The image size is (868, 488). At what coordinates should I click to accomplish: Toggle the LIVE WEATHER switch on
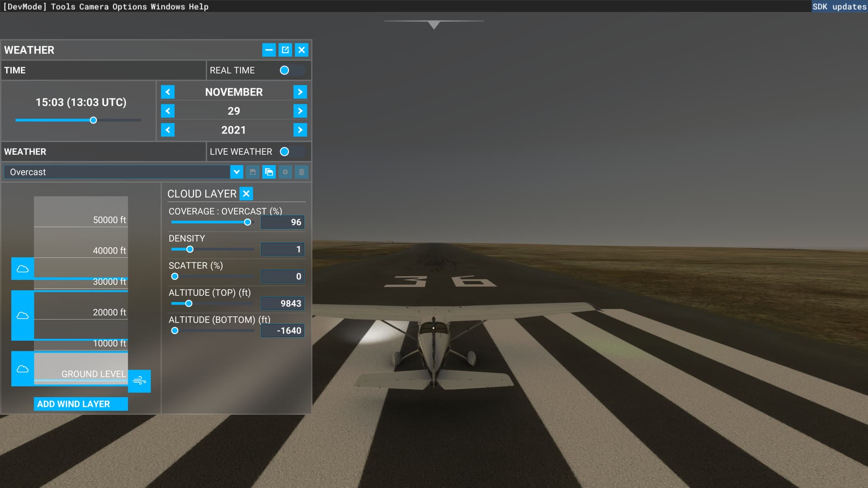pyautogui.click(x=285, y=151)
